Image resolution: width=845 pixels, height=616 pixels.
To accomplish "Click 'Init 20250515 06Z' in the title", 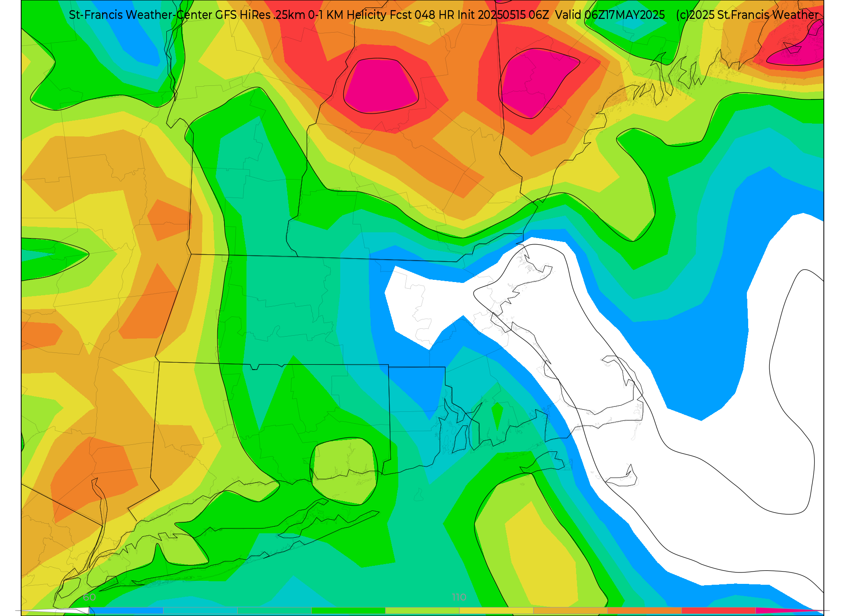I will pos(503,15).
